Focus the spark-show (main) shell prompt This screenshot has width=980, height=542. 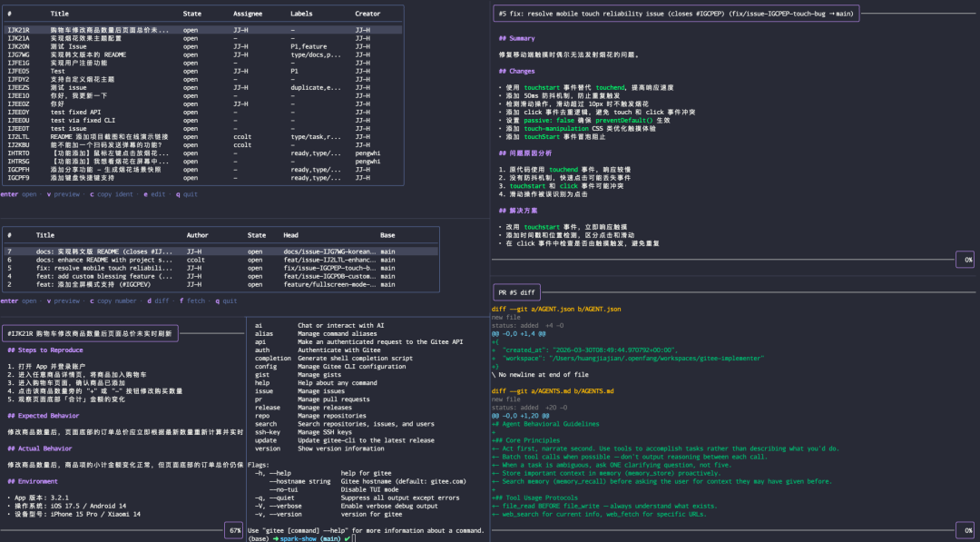pos(302,538)
